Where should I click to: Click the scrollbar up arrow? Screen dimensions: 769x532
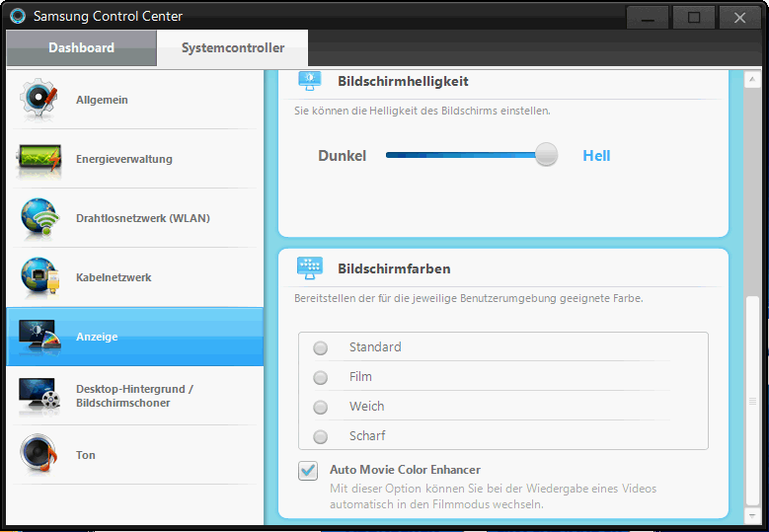(x=752, y=79)
